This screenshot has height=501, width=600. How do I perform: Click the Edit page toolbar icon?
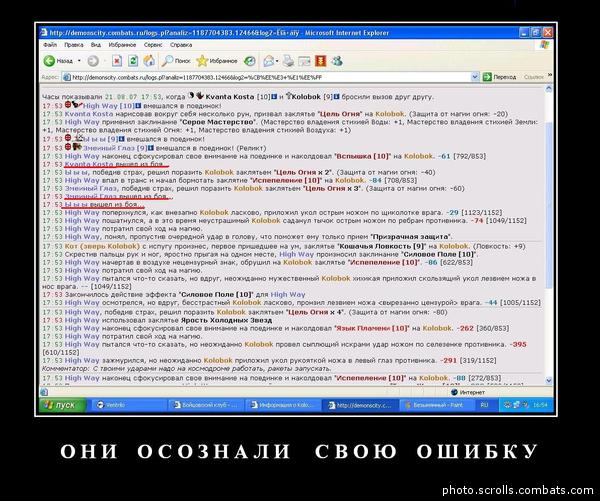[305, 61]
